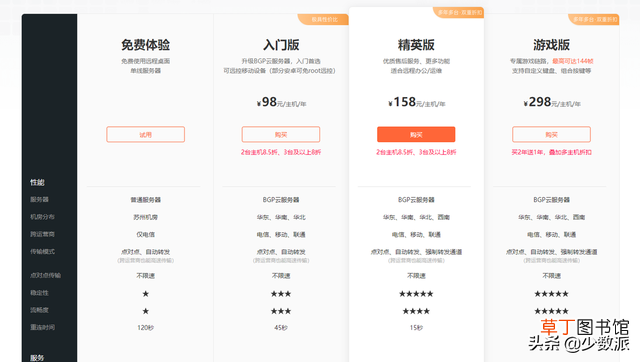Click 点对点、自动转发 in the 免费体验 column
The height and width of the screenshot is (362, 640).
coord(145,252)
